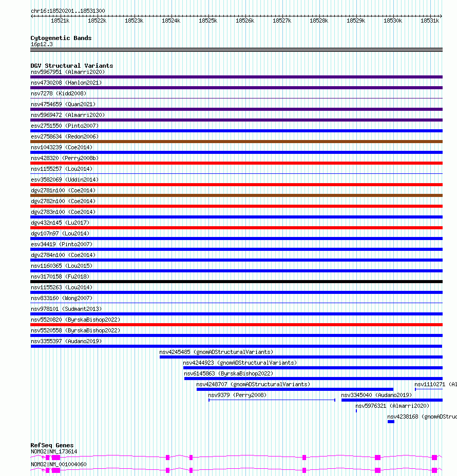Open the esv3582069 (Uddin2014) label
This screenshot has height=476, width=457.
tap(65, 180)
